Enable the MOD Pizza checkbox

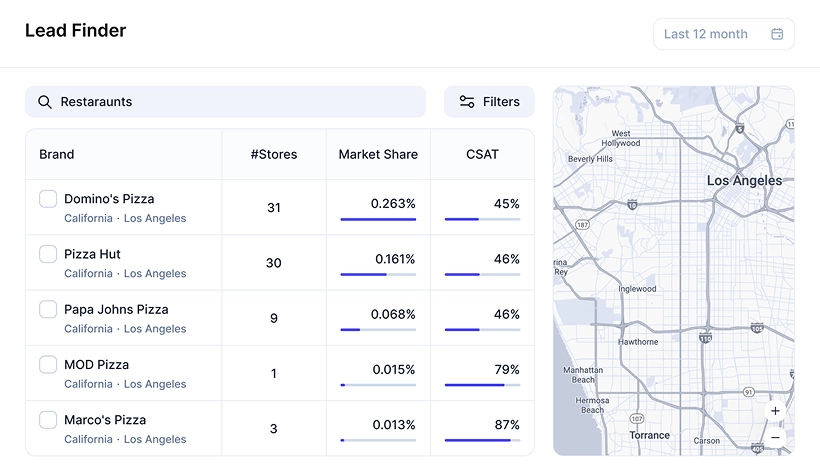(x=48, y=364)
